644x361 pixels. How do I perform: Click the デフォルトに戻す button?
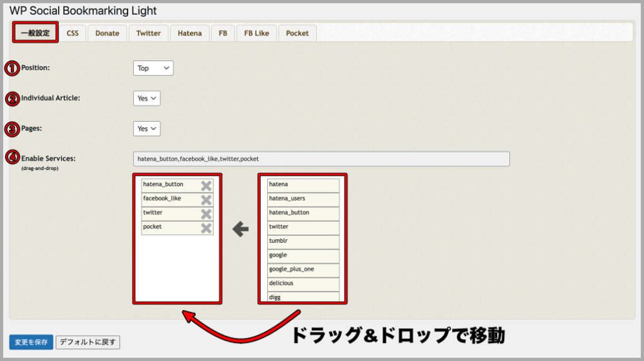(x=88, y=342)
